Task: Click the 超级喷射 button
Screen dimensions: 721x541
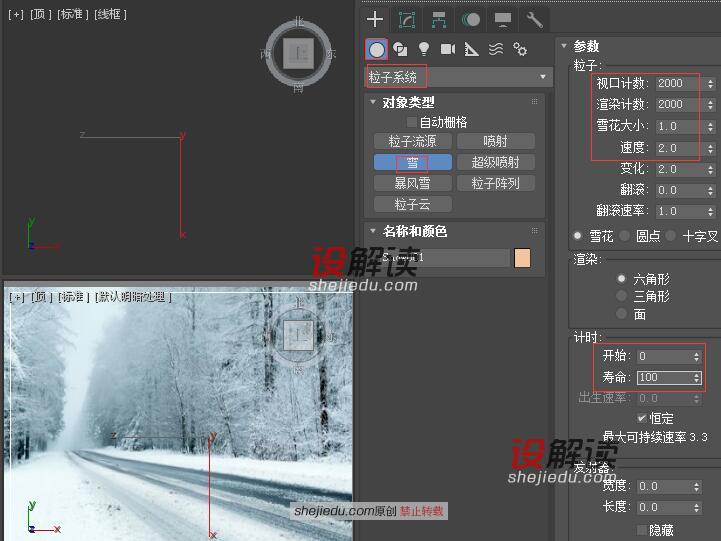Action: point(496,162)
